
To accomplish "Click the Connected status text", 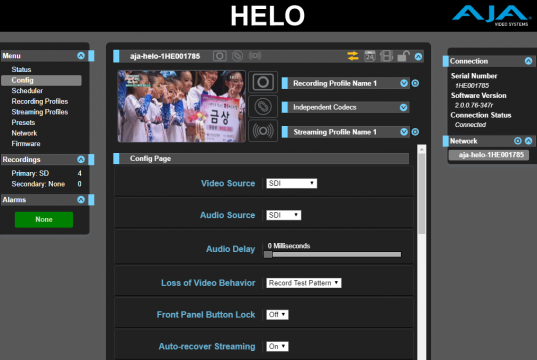I will [x=470, y=125].
